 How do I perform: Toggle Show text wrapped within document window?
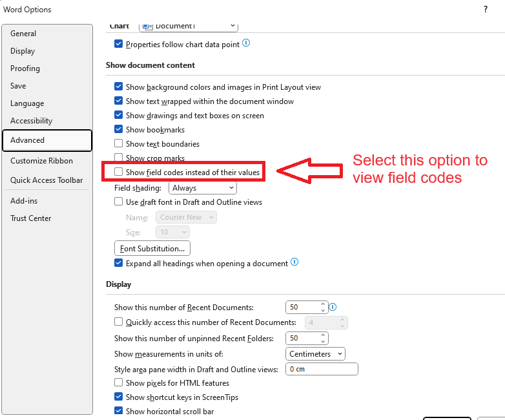point(119,101)
